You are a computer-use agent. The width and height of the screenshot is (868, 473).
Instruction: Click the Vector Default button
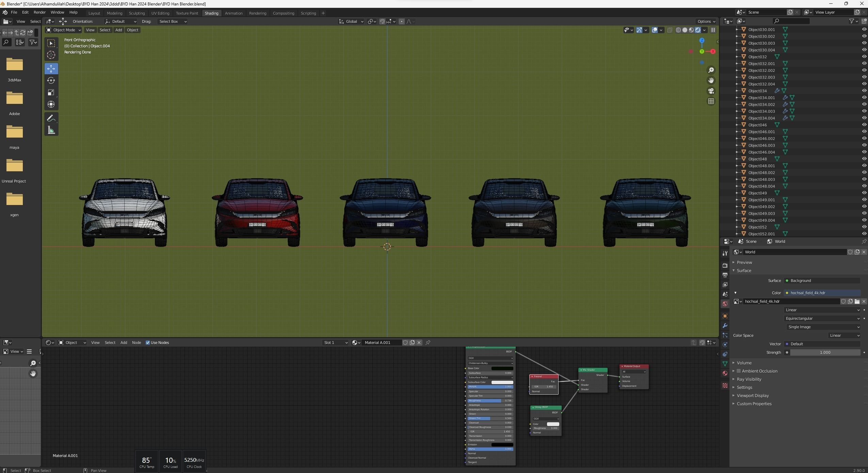pyautogui.click(x=822, y=344)
